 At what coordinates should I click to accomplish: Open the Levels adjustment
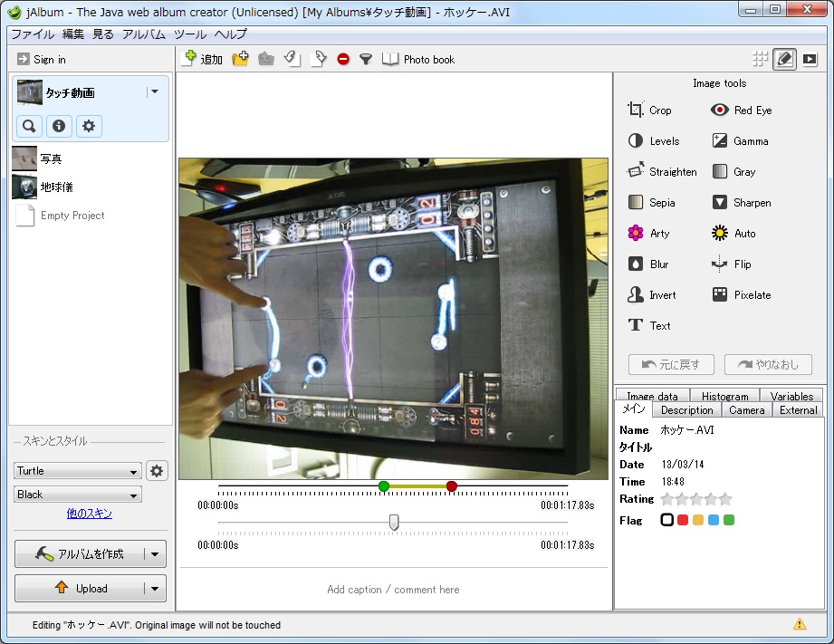point(654,141)
